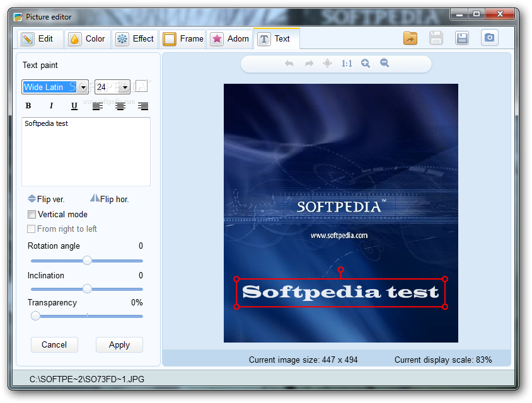This screenshot has width=532, height=403.
Task: Toggle italic text formatting
Action: [x=51, y=106]
